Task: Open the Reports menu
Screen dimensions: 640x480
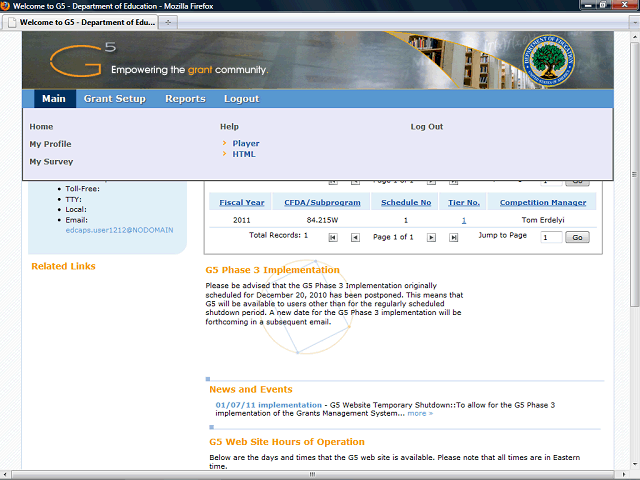Action: pyautogui.click(x=185, y=99)
